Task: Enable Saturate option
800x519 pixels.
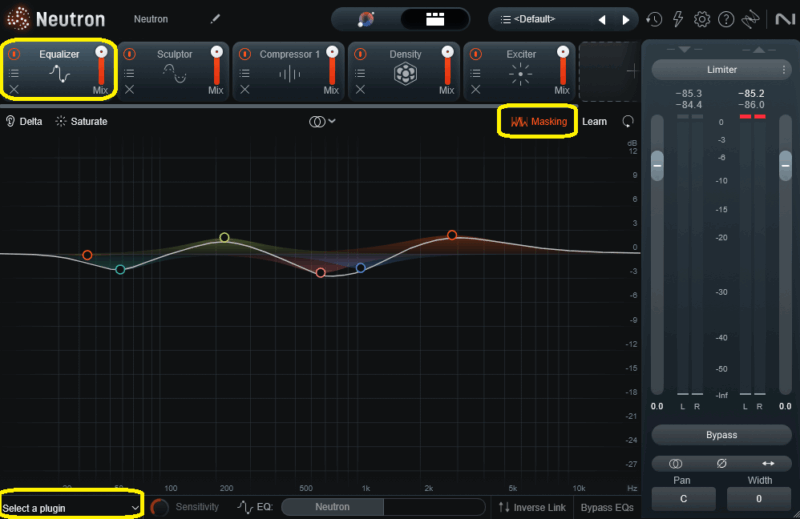Action: [x=82, y=121]
